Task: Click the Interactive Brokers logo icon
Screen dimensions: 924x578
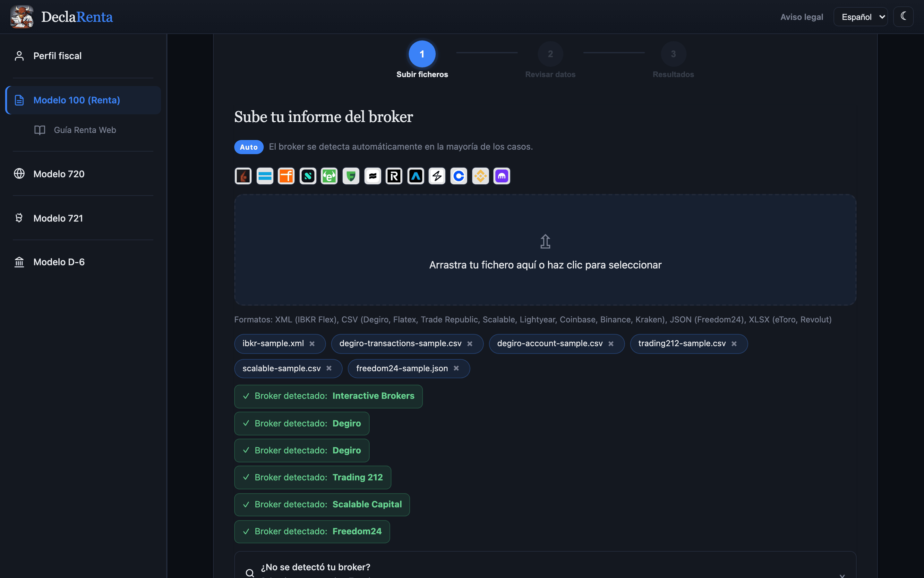Action: [x=243, y=176]
